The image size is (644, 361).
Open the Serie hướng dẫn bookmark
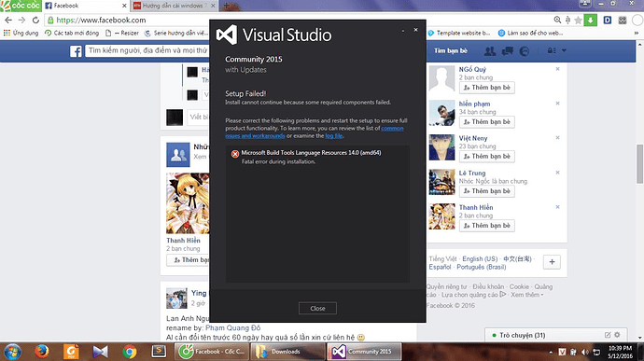[176, 33]
